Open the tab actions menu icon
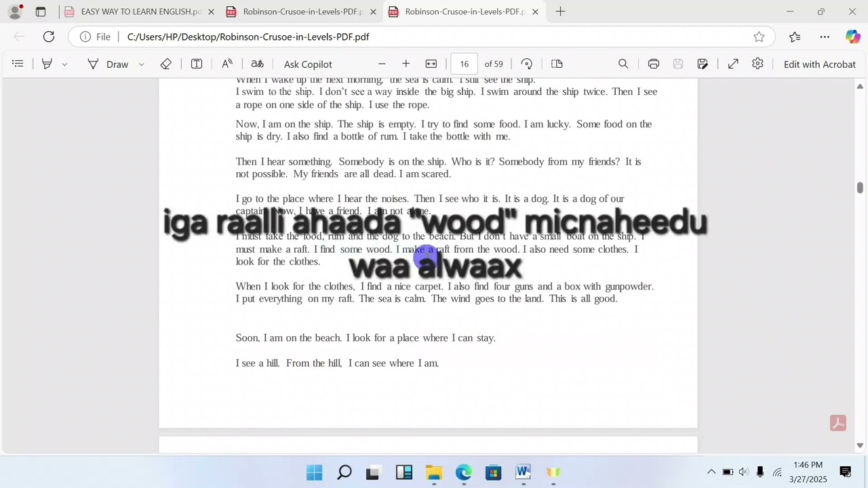This screenshot has width=868, height=488. coord(41,12)
